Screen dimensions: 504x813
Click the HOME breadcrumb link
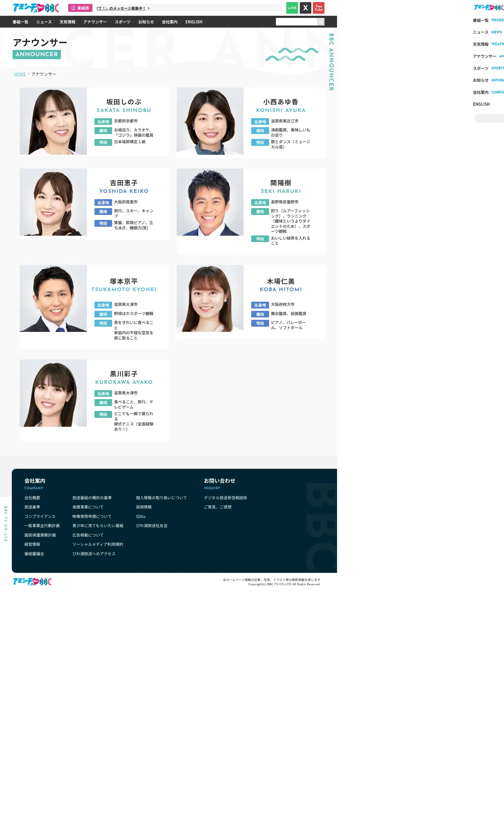click(20, 74)
